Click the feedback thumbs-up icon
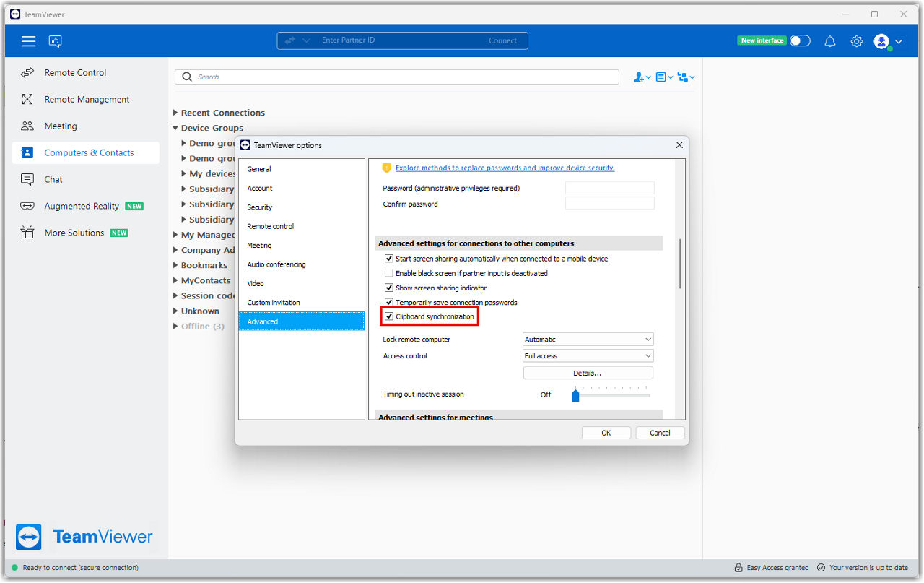The width and height of the screenshot is (924, 583). pos(56,41)
